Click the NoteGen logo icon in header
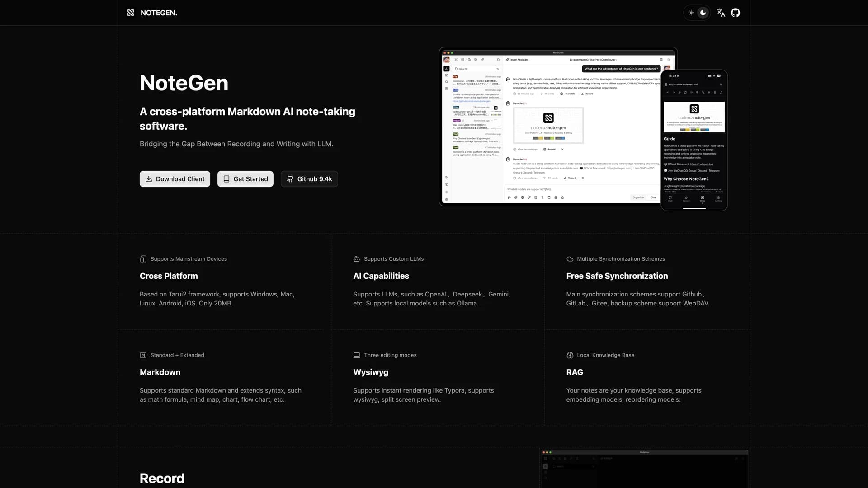Screen dimensions: 868x488 (131, 13)
